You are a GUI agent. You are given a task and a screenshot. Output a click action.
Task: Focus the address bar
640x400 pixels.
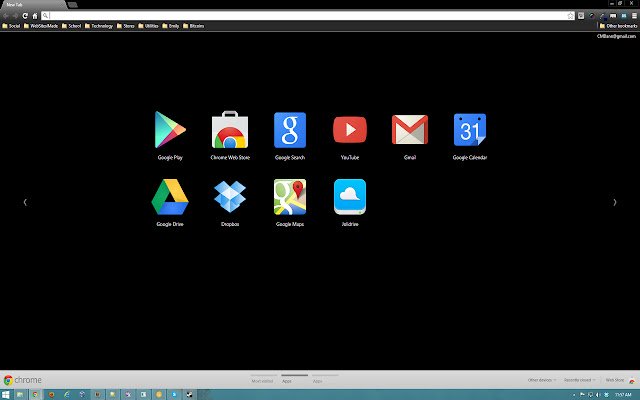pyautogui.click(x=307, y=16)
